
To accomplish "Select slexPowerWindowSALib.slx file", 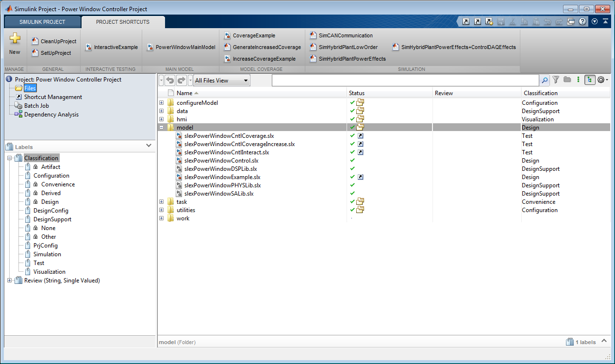I will (219, 194).
